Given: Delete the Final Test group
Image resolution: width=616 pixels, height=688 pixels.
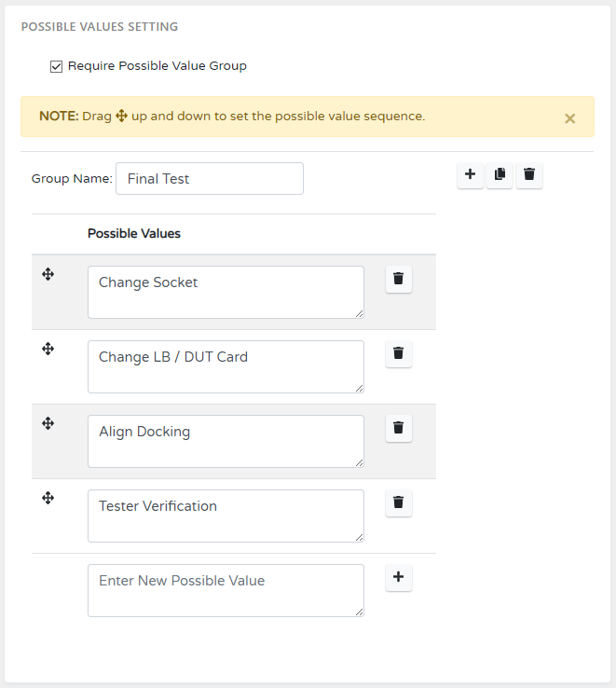Looking at the screenshot, I should pos(529,175).
